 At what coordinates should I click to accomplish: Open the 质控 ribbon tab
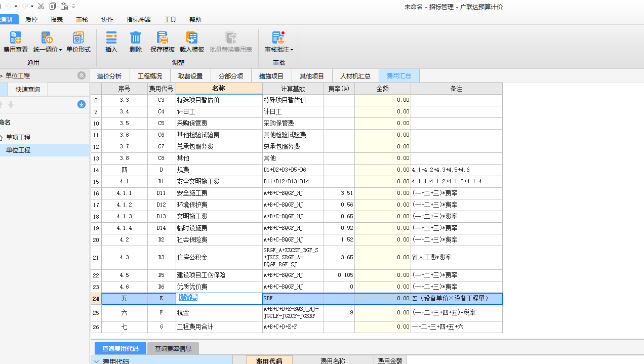point(31,19)
